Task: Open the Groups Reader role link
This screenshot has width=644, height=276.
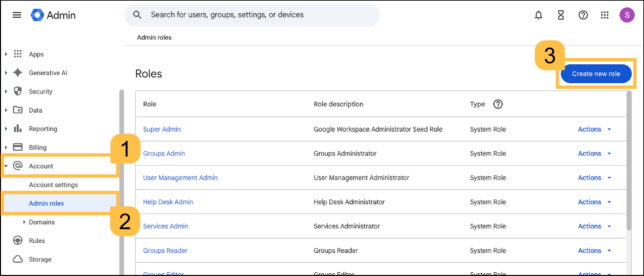Action: [165, 251]
